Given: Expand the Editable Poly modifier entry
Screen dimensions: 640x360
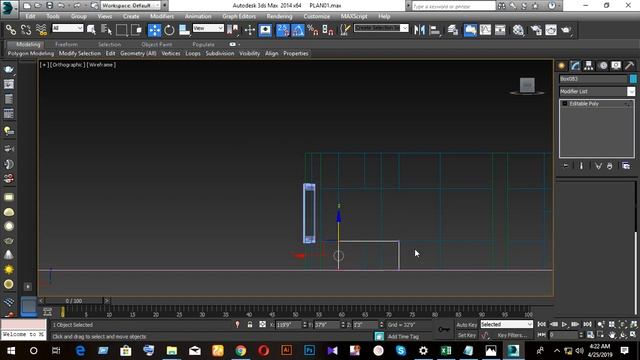Looking at the screenshot, I should 565,104.
